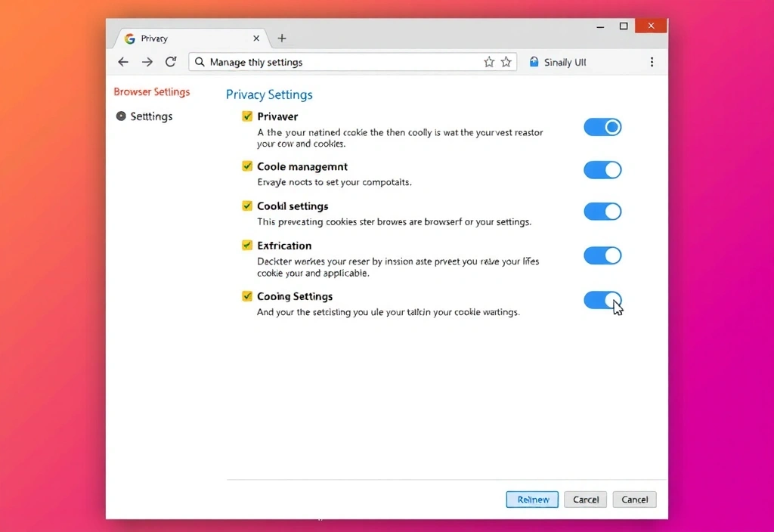The image size is (774, 532).
Task: Click the back arrow navigation icon
Action: click(x=123, y=62)
